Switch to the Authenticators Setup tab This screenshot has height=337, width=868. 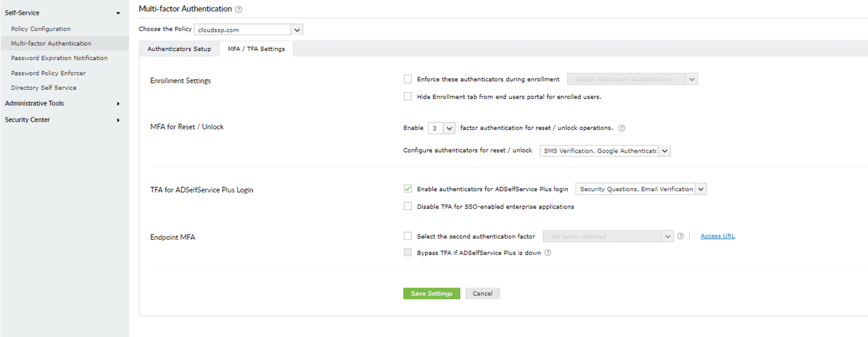(x=179, y=49)
